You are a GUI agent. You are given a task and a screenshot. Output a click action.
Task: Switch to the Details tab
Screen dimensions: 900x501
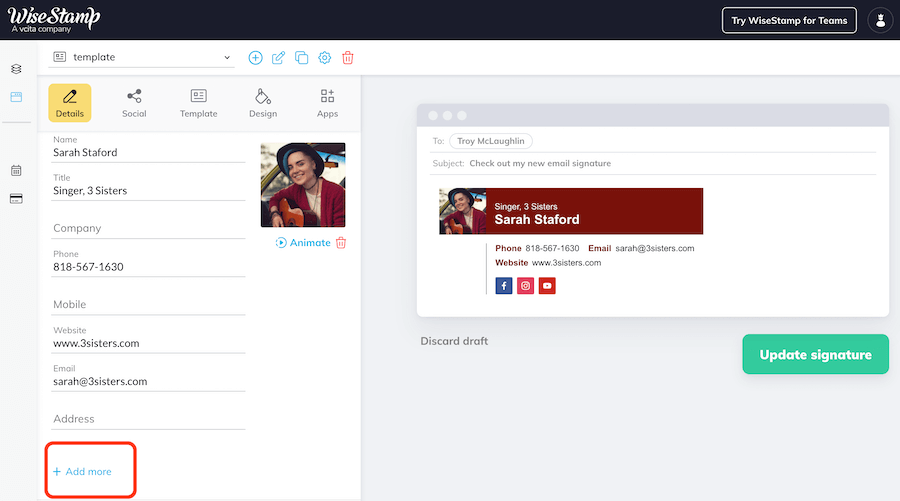(x=69, y=103)
